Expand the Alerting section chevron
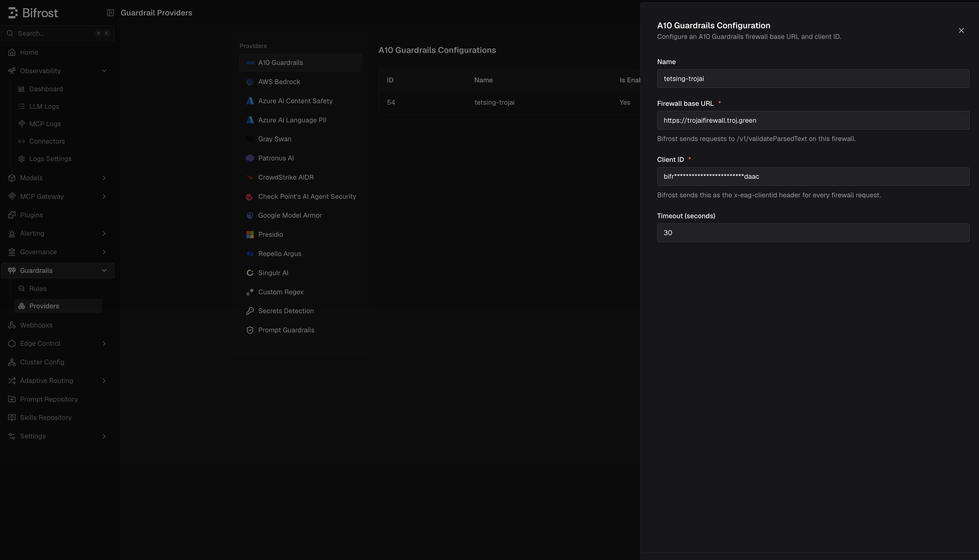Screen dimensions: 979x560 [x=104, y=233]
